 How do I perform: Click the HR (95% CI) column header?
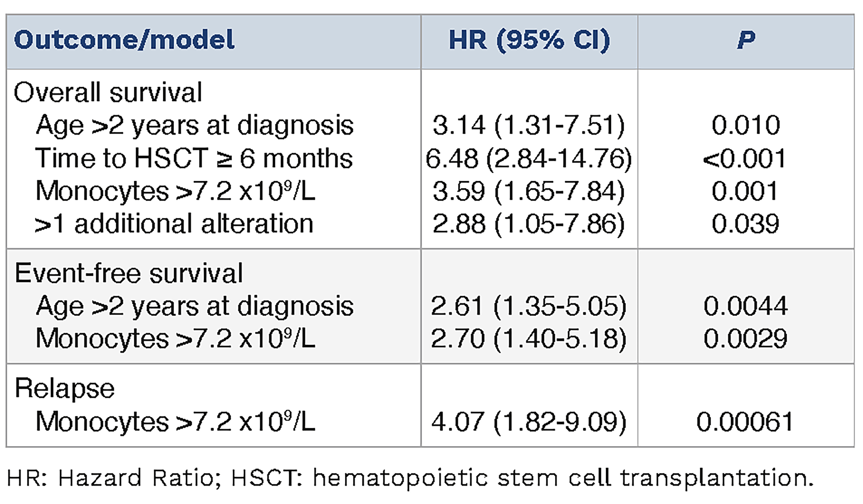(x=529, y=40)
